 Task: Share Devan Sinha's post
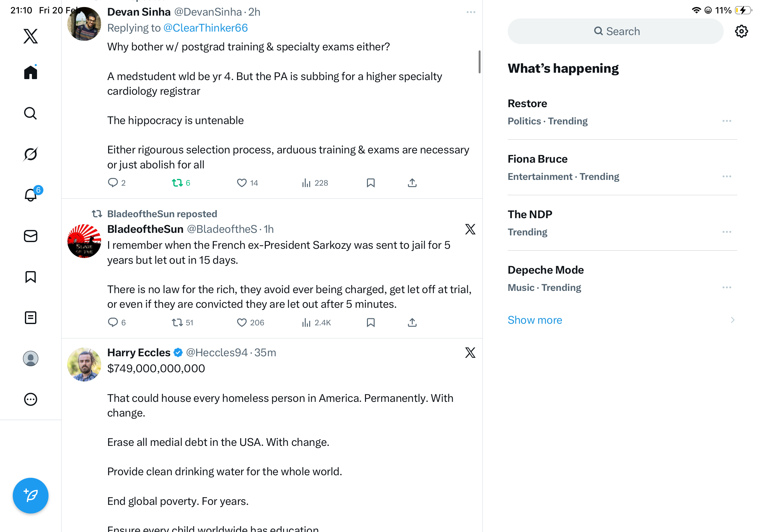412,183
